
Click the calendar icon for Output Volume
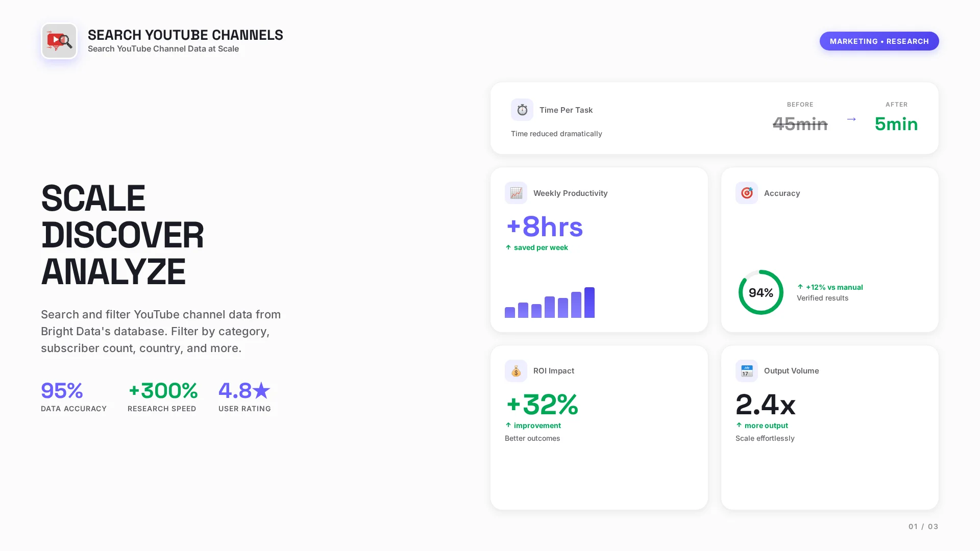[746, 371]
